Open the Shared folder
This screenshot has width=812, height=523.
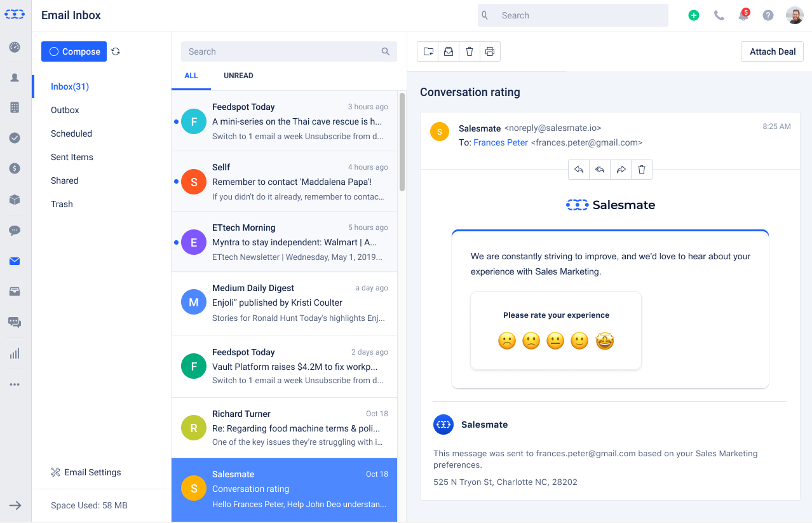pyautogui.click(x=64, y=180)
